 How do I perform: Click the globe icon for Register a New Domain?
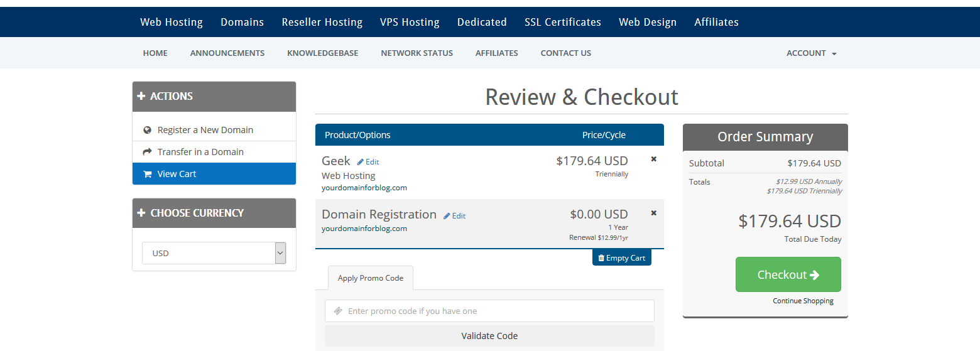(x=147, y=130)
